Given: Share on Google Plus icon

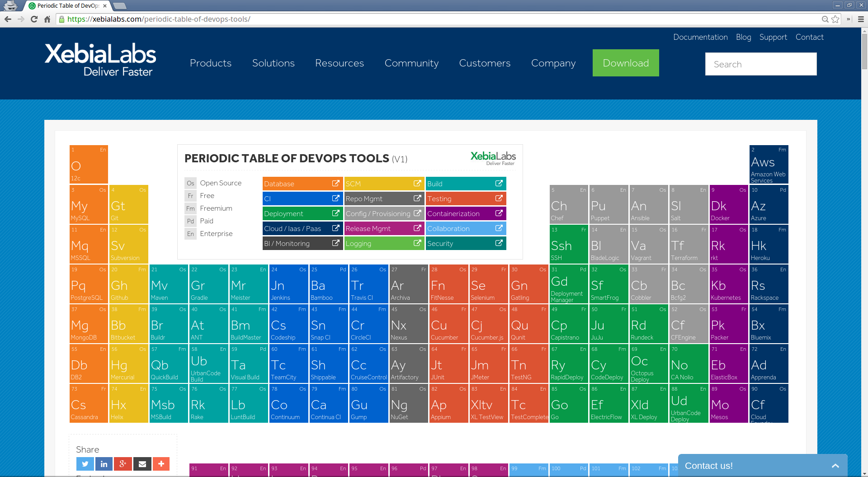Looking at the screenshot, I should (x=123, y=463).
